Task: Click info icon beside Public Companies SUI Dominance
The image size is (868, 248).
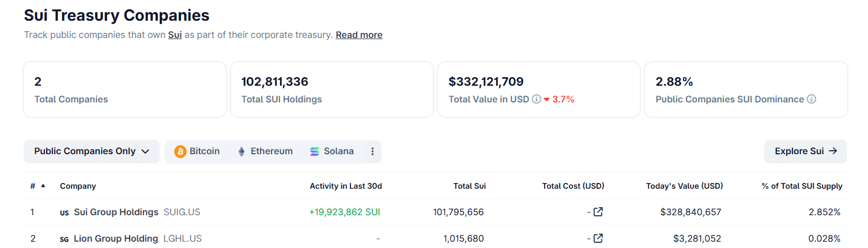Action: (812, 100)
